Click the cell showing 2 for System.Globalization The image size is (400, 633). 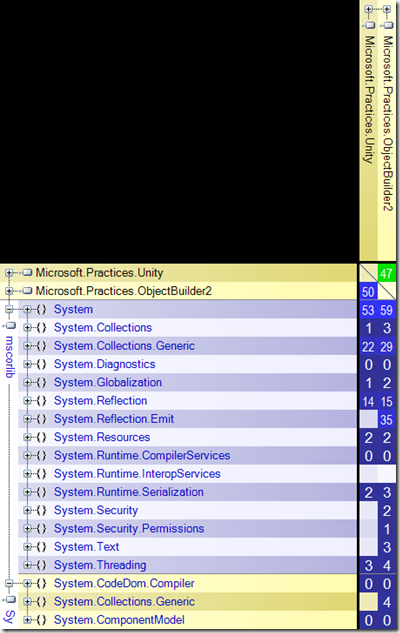[387, 383]
